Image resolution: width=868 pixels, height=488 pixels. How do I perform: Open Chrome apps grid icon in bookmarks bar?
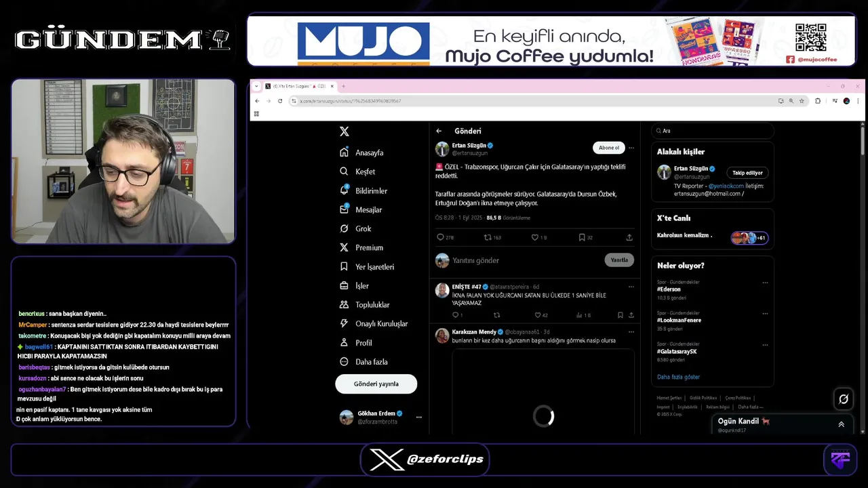pyautogui.click(x=256, y=114)
